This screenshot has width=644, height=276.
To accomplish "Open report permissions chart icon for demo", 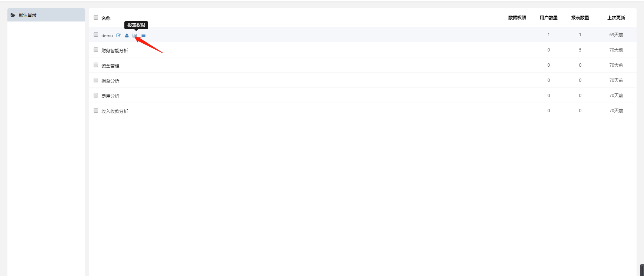I will pyautogui.click(x=135, y=36).
